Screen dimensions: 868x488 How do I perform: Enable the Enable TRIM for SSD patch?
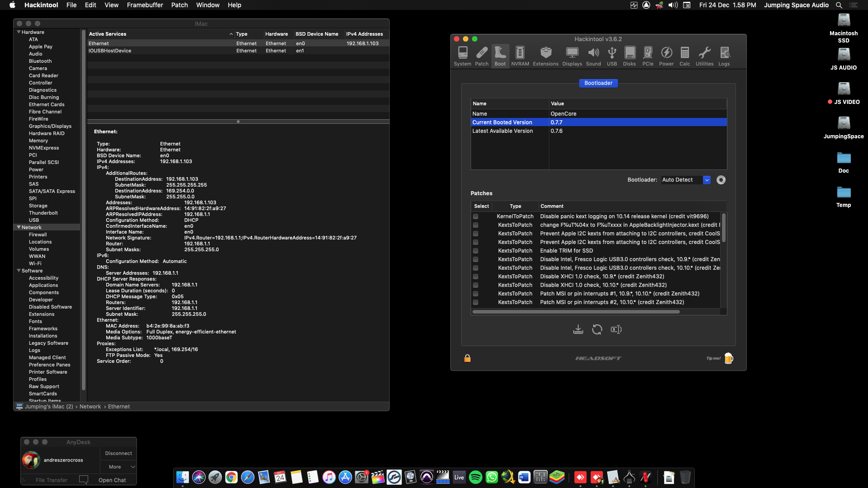click(476, 251)
